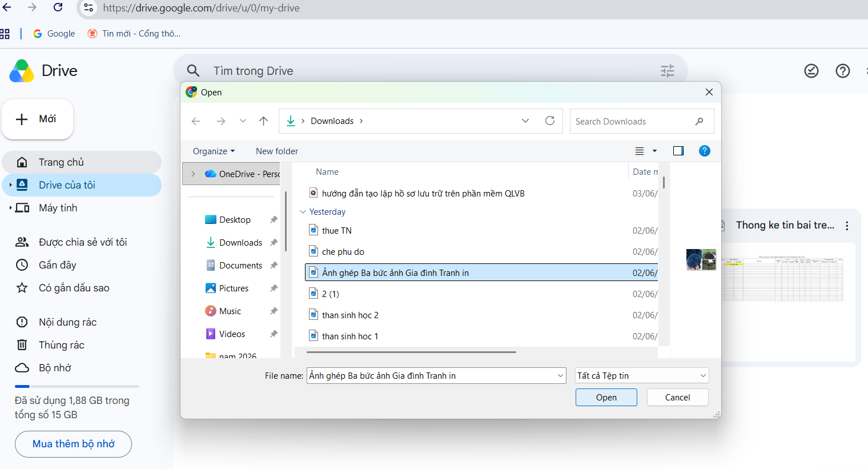Image resolution: width=868 pixels, height=469 pixels.
Task: Close the Open dialog
Action: [x=709, y=92]
